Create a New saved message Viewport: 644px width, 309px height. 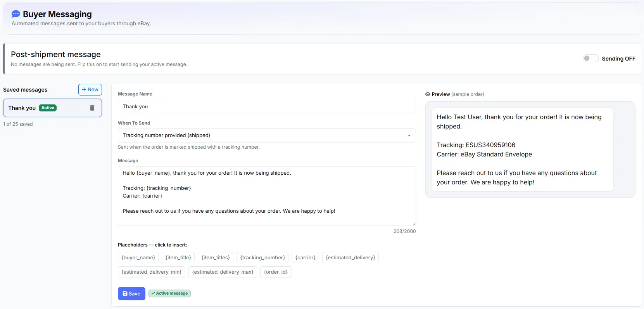90,90
